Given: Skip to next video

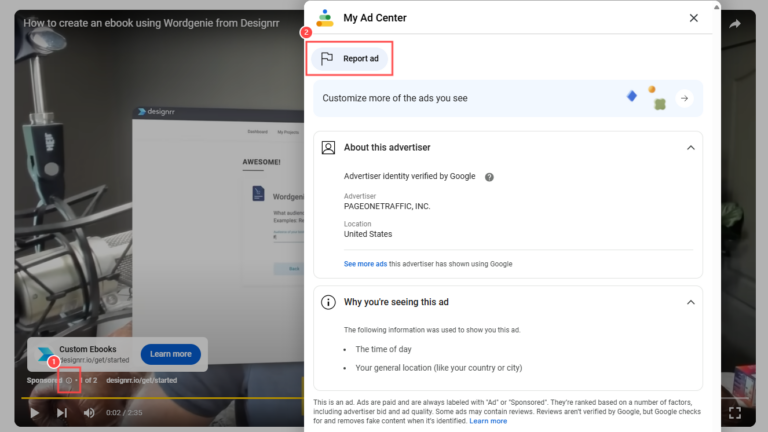Looking at the screenshot, I should coord(62,413).
